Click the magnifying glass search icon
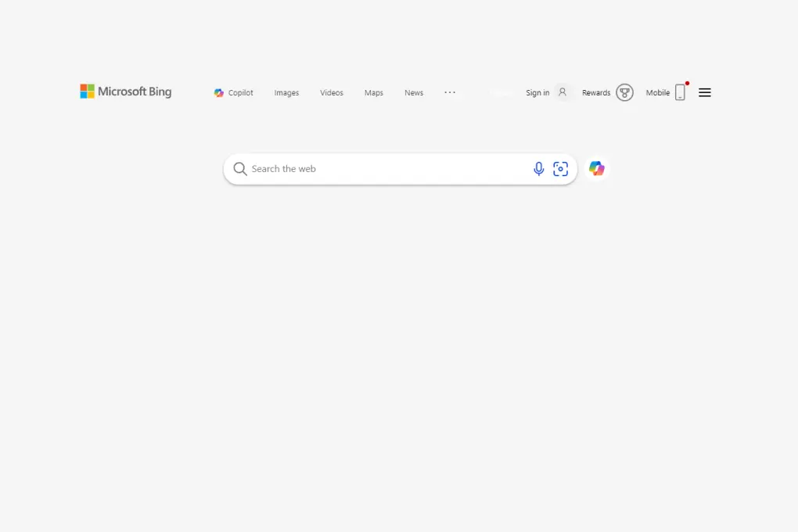The width and height of the screenshot is (798, 532). point(239,168)
